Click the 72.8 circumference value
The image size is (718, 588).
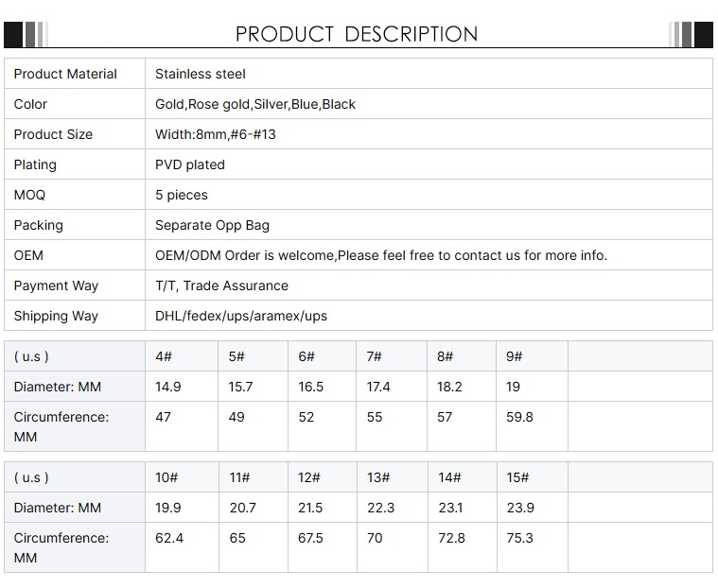pos(451,538)
